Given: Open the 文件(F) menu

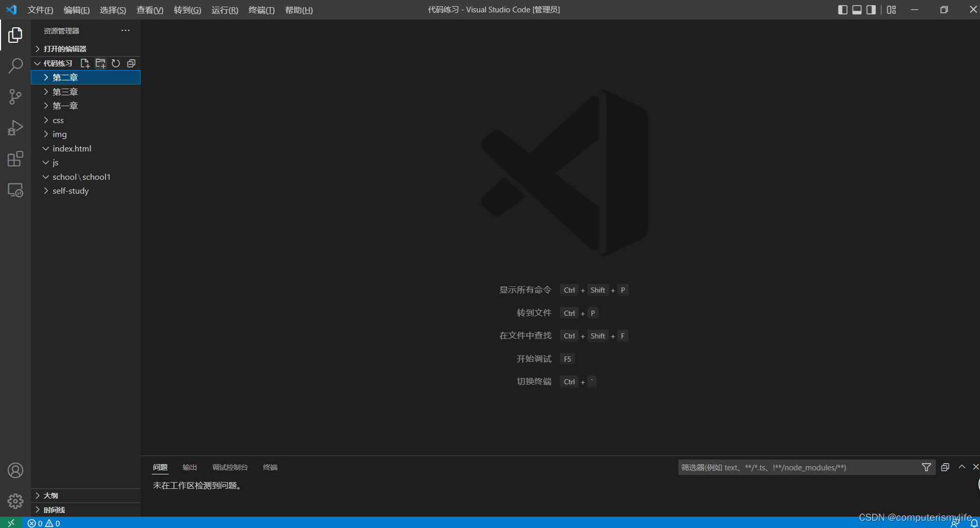Looking at the screenshot, I should coord(40,10).
